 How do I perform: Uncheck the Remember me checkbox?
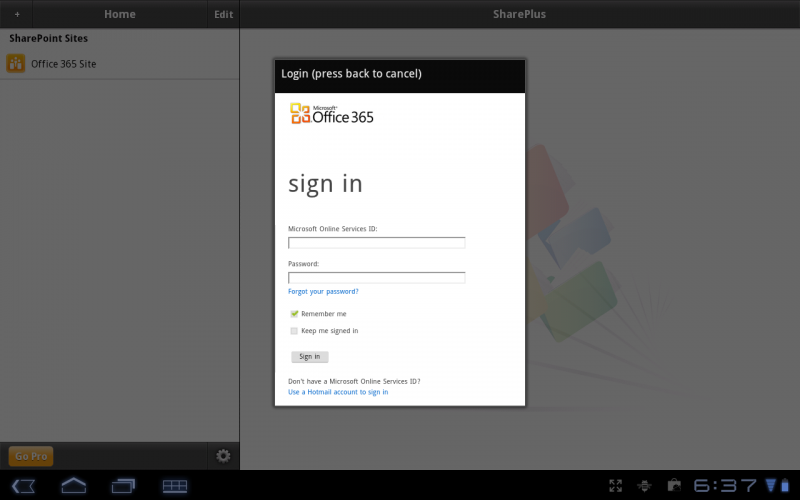(x=294, y=314)
